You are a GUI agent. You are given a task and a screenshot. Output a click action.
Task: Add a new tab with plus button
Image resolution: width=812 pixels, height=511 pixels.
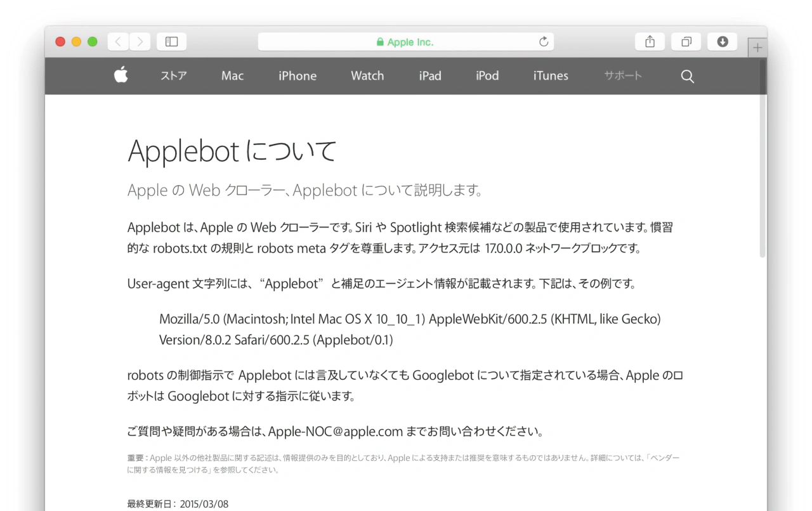click(x=757, y=48)
